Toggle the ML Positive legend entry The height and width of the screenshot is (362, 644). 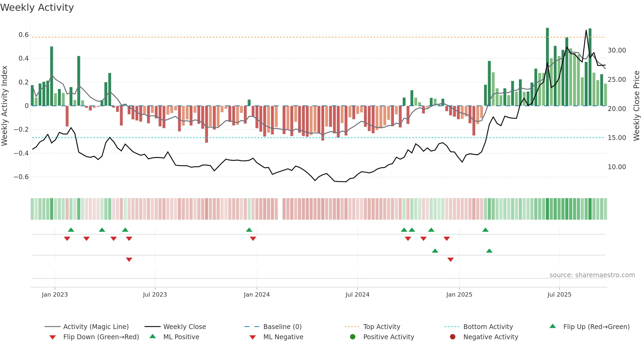pos(174,337)
